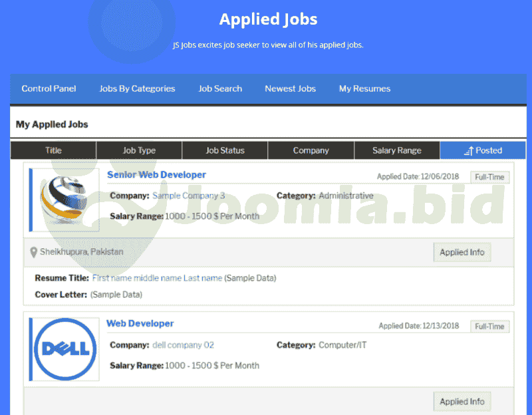This screenshot has width=532, height=415.
Task: Open My Resumes from the nav bar
Action: click(364, 88)
